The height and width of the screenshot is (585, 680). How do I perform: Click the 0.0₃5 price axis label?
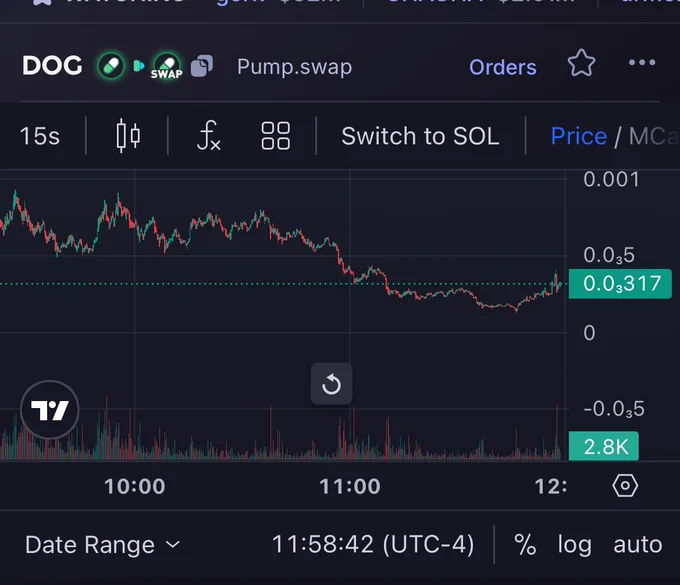pyautogui.click(x=609, y=255)
